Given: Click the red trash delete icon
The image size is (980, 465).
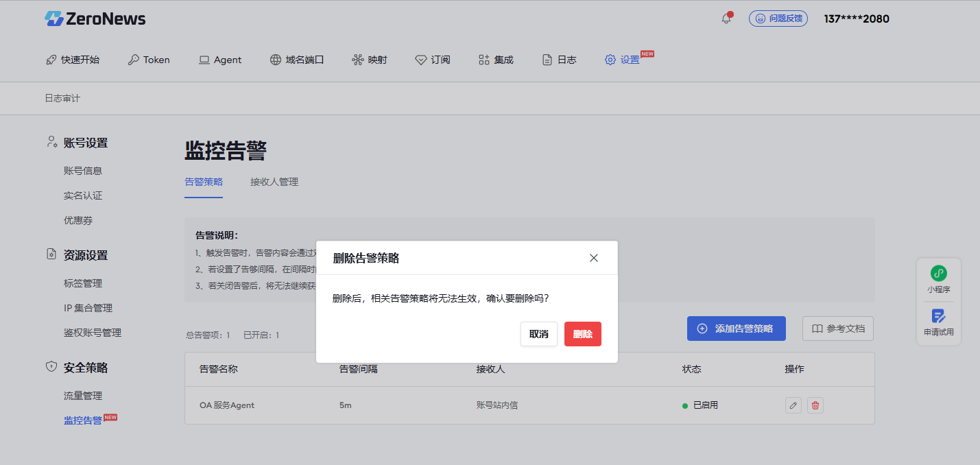Looking at the screenshot, I should coord(815,405).
